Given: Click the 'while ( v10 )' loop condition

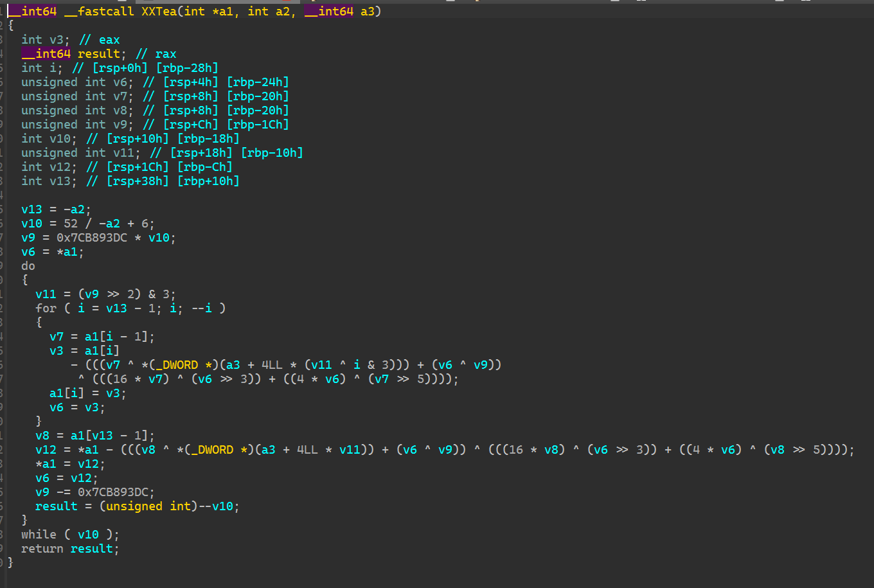Looking at the screenshot, I should [x=70, y=535].
